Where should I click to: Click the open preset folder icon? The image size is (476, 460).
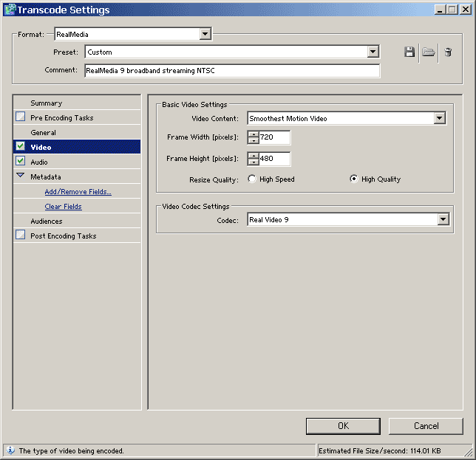tap(429, 52)
